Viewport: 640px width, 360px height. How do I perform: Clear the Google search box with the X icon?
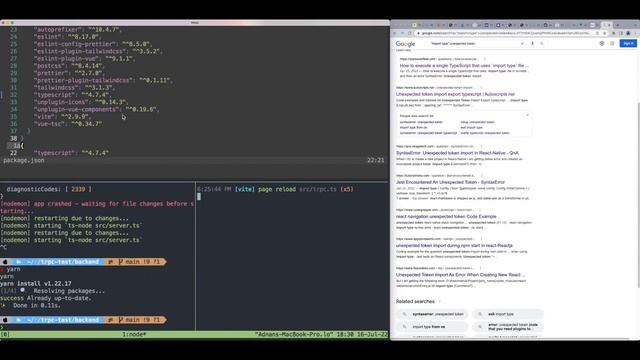click(x=522, y=44)
